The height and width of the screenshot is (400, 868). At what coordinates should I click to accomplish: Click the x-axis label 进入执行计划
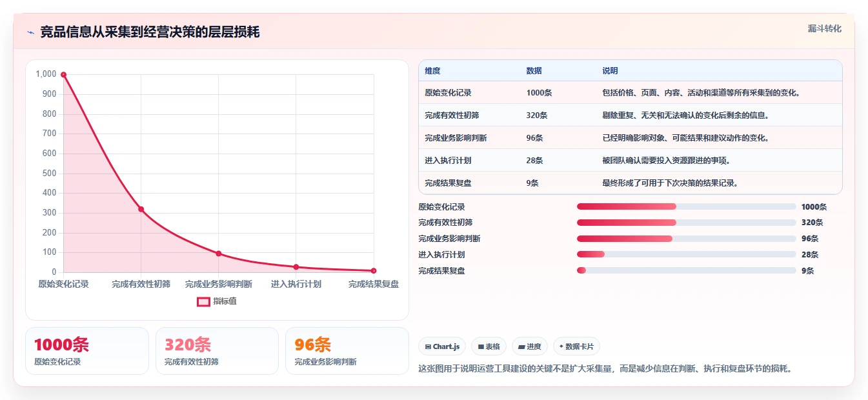point(296,284)
